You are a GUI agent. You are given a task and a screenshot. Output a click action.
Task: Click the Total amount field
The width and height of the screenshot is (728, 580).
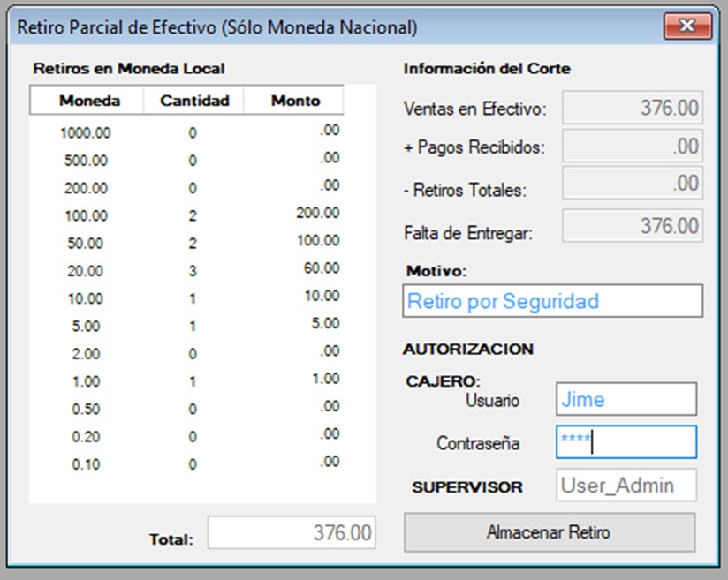tap(292, 533)
